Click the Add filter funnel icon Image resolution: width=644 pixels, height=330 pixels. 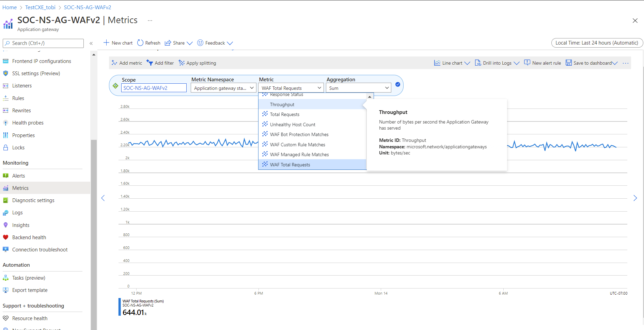(x=150, y=63)
